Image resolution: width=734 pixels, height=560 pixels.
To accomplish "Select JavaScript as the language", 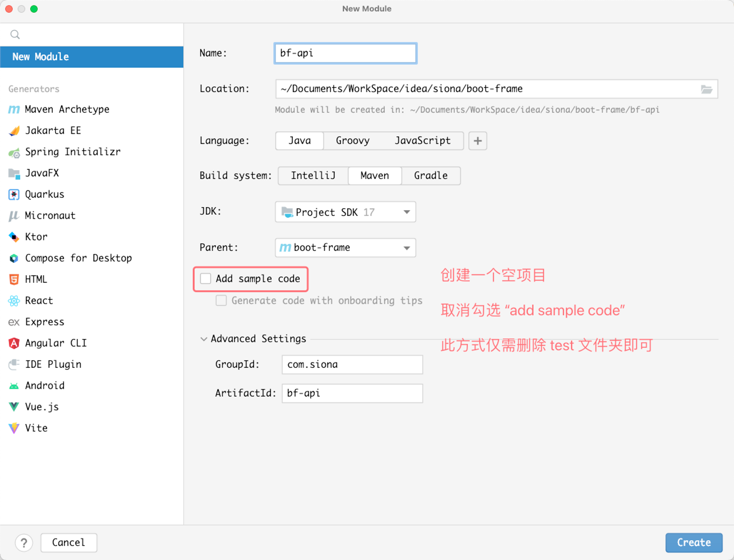I will click(x=422, y=141).
